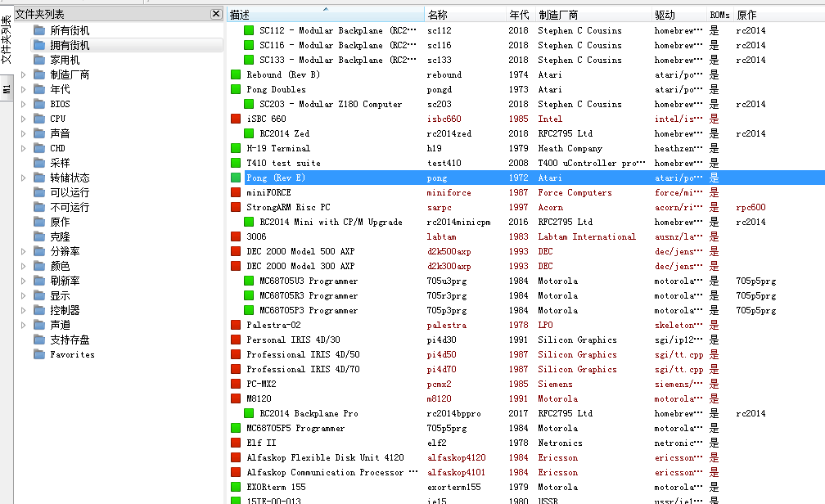This screenshot has width=825, height=504.
Task: Select the 不可运行 folder
Action: coord(70,207)
